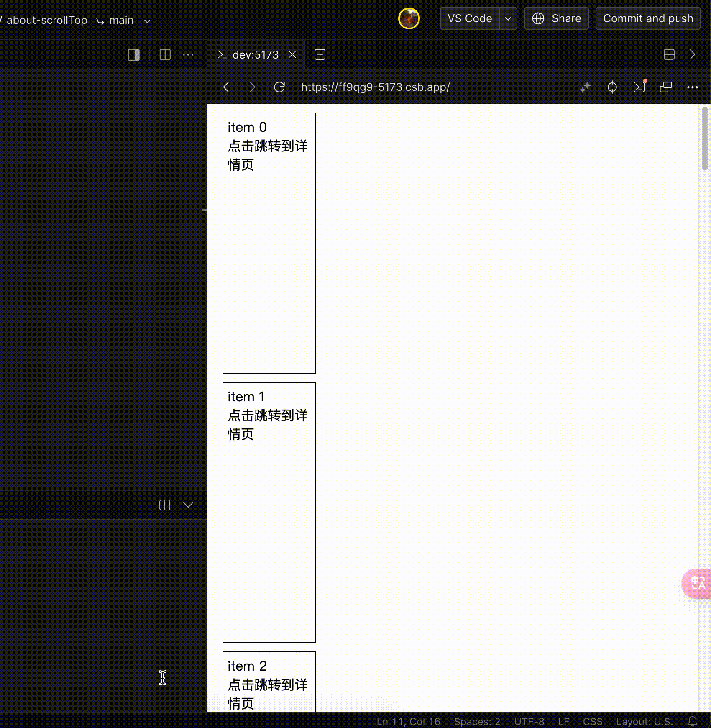Collapse the bottom terminal panel
Image resolution: width=711 pixels, height=728 pixels.
point(188,505)
